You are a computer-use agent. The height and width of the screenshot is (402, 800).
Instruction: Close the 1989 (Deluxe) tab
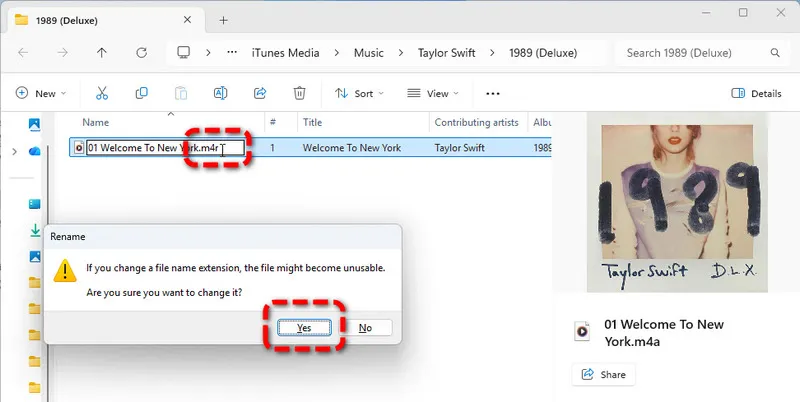187,20
